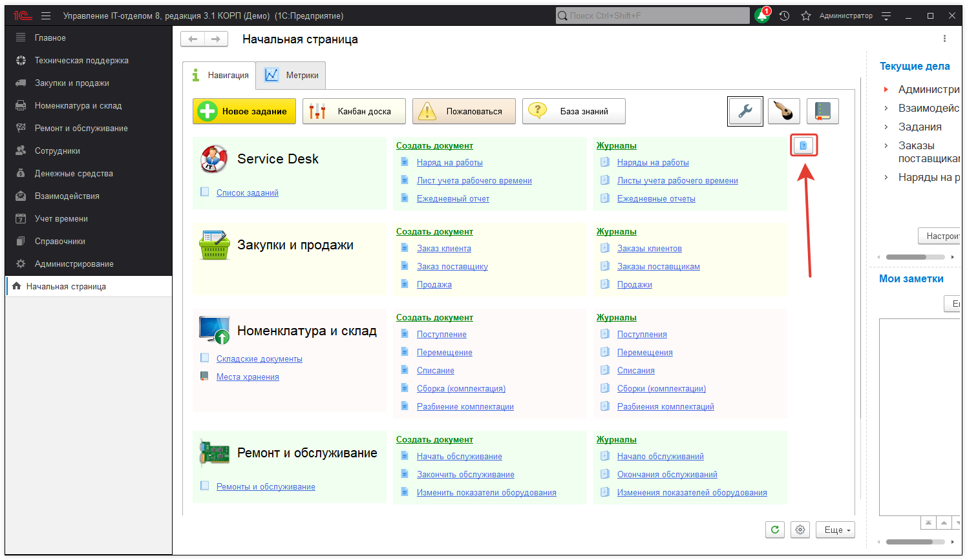Viewport: 967px width, 560px height.
Task: Click the yellow Новое задание button
Action: [244, 110]
